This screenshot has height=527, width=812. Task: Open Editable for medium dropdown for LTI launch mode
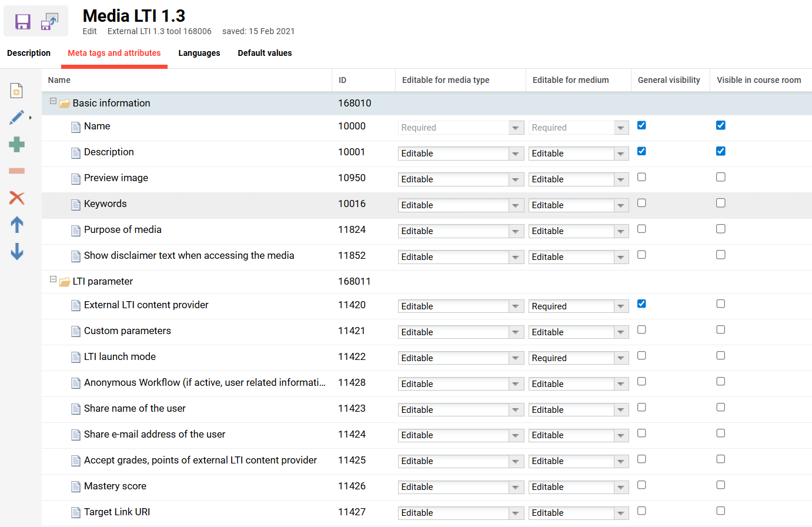tap(621, 358)
